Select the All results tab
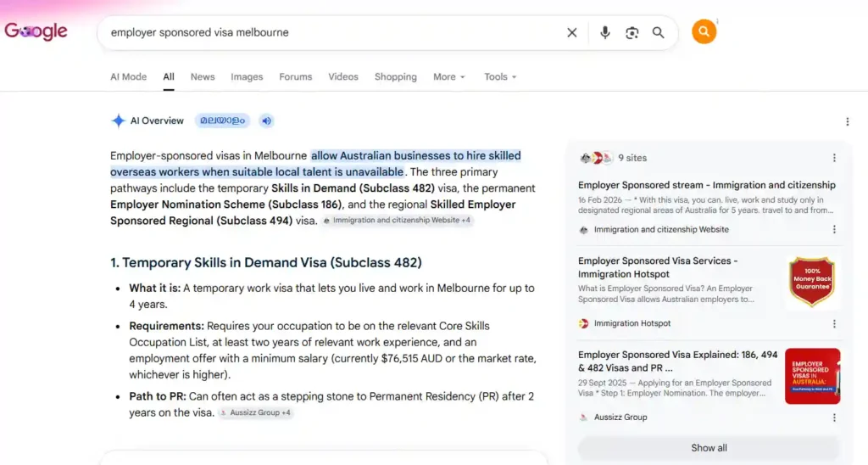Image resolution: width=868 pixels, height=465 pixels. (169, 77)
